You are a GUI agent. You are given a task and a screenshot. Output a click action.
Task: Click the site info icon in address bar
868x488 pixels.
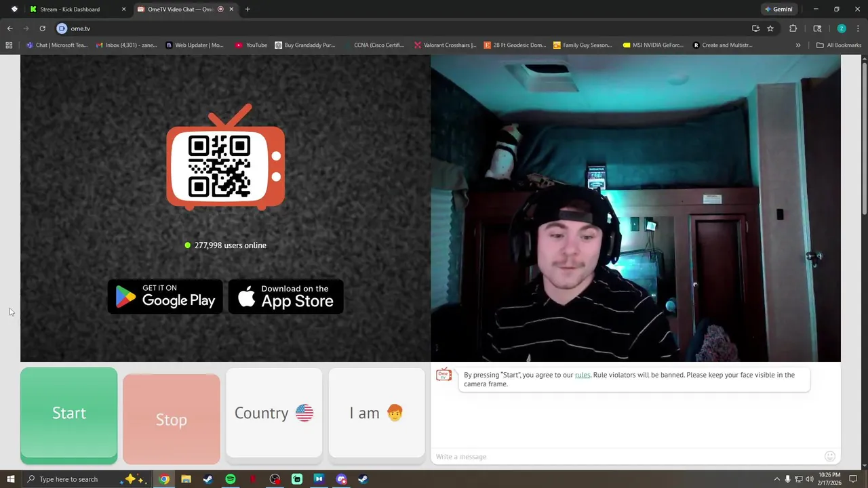(x=62, y=28)
